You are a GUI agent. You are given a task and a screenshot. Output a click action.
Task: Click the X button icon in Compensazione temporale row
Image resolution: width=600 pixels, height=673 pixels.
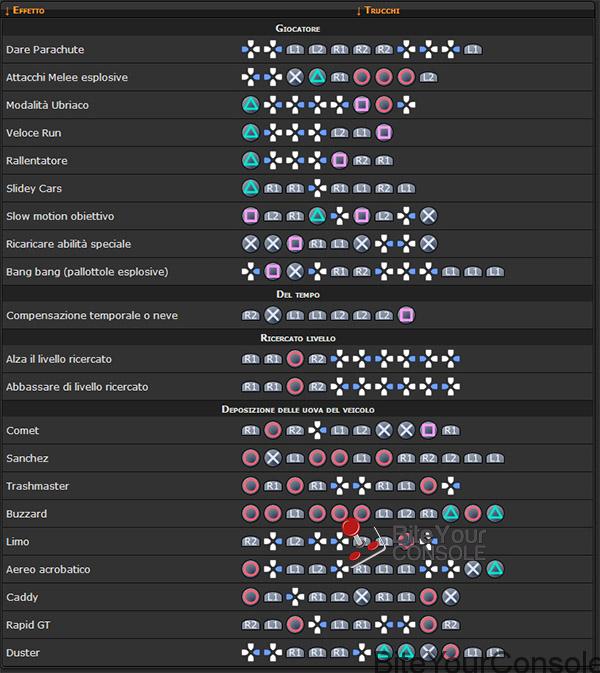tap(273, 315)
